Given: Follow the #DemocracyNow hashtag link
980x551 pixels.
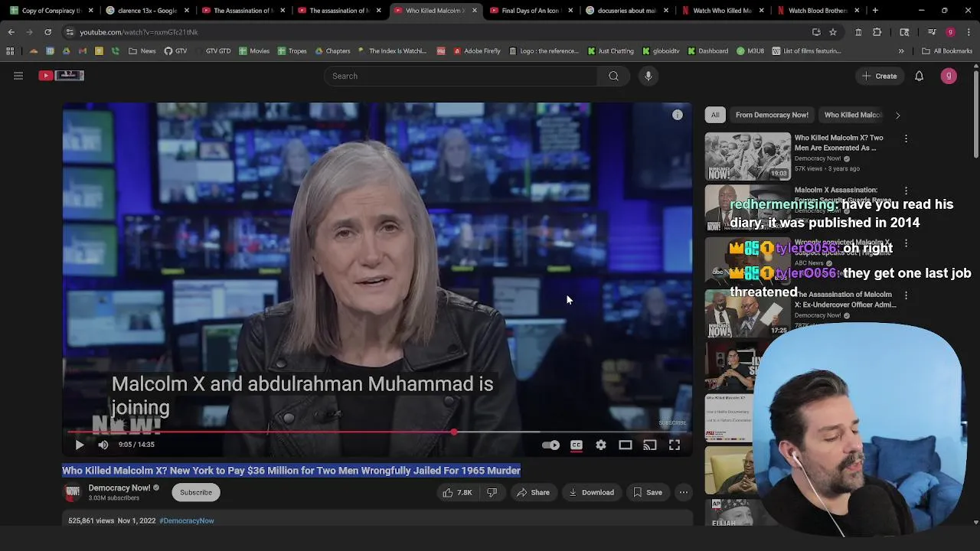Looking at the screenshot, I should coord(187,520).
